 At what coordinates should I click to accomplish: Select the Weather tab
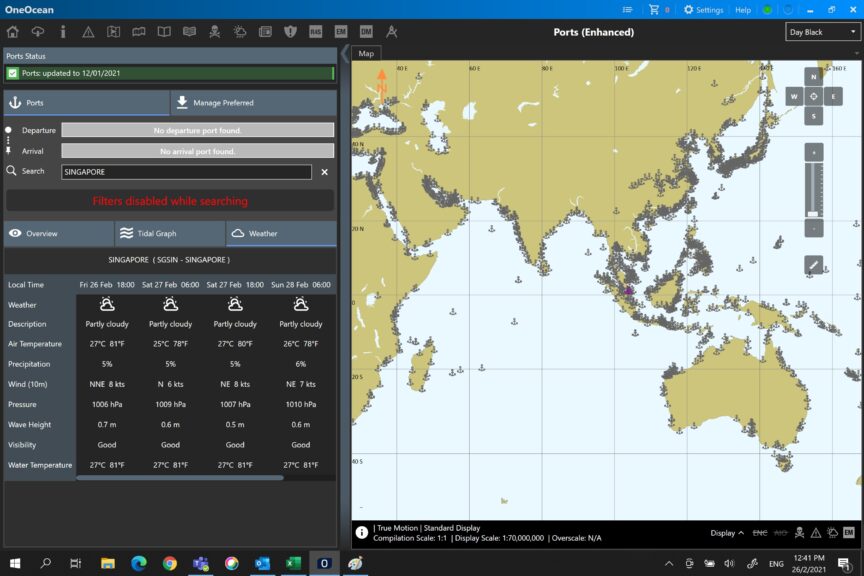coord(281,234)
